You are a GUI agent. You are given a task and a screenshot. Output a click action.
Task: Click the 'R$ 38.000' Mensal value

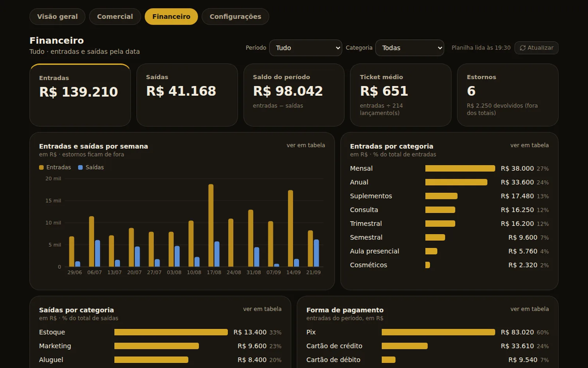(x=517, y=169)
